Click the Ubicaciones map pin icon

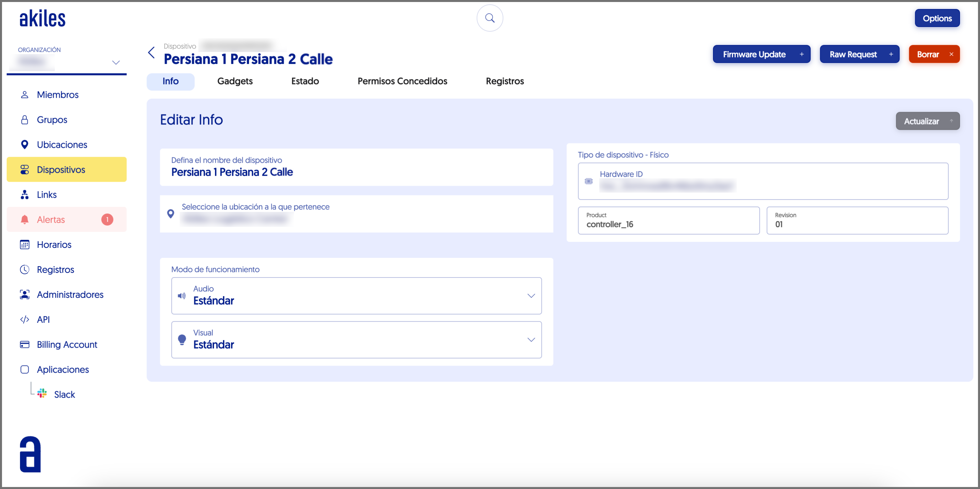click(x=24, y=144)
